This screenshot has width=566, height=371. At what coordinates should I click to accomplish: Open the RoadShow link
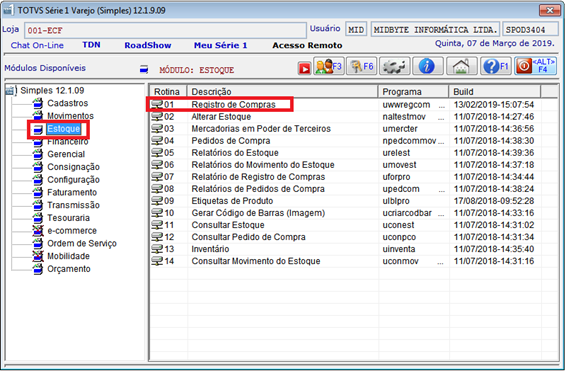(148, 45)
